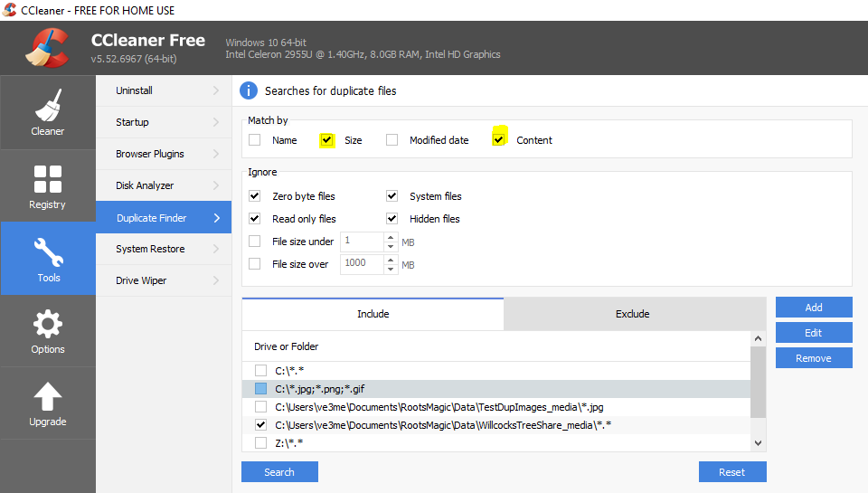The width and height of the screenshot is (868, 493).
Task: Click the File size over input field
Action: coord(362,264)
